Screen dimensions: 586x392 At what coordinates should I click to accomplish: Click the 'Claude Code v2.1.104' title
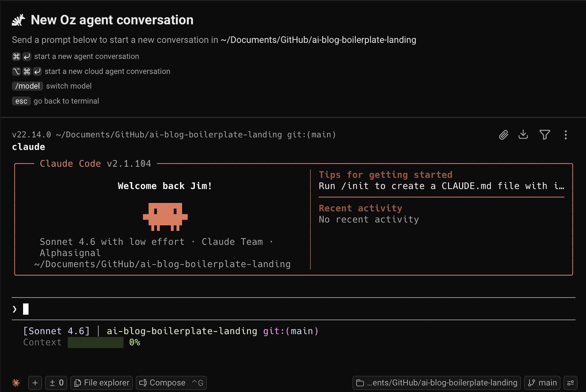[x=95, y=164]
